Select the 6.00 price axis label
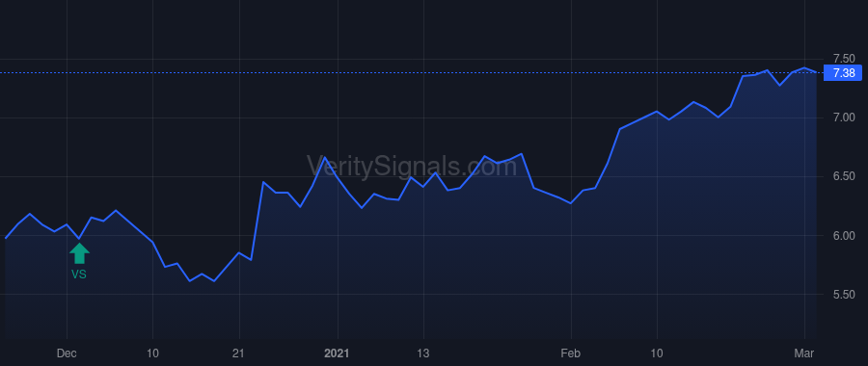 [844, 236]
